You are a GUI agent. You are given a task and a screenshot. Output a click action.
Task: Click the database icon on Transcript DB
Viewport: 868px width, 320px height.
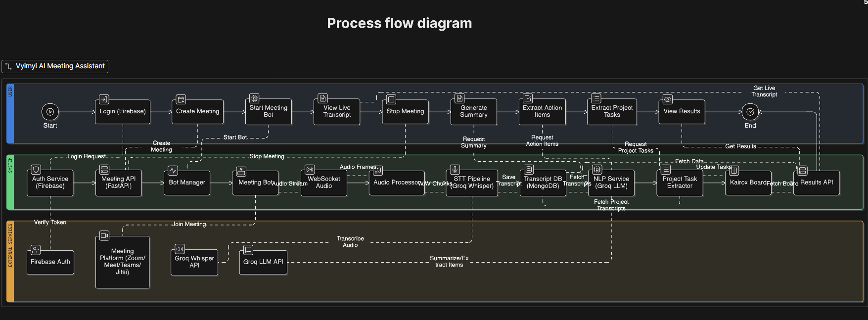pyautogui.click(x=529, y=170)
